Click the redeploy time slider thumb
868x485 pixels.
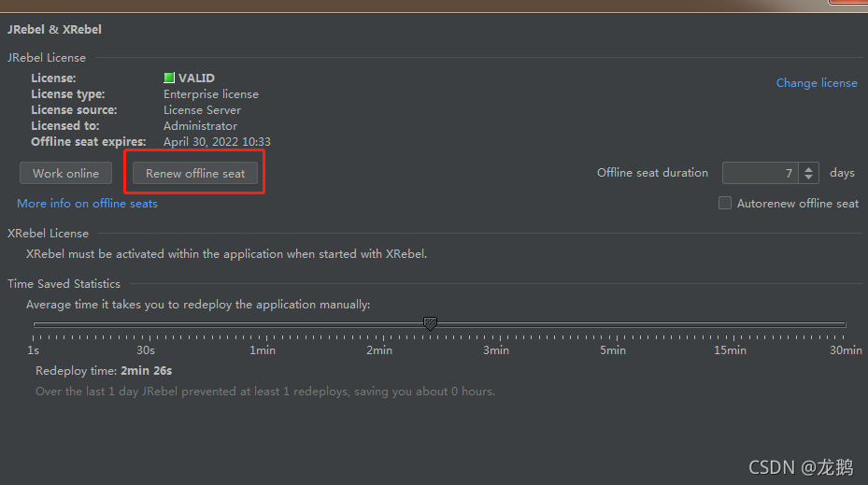point(430,323)
